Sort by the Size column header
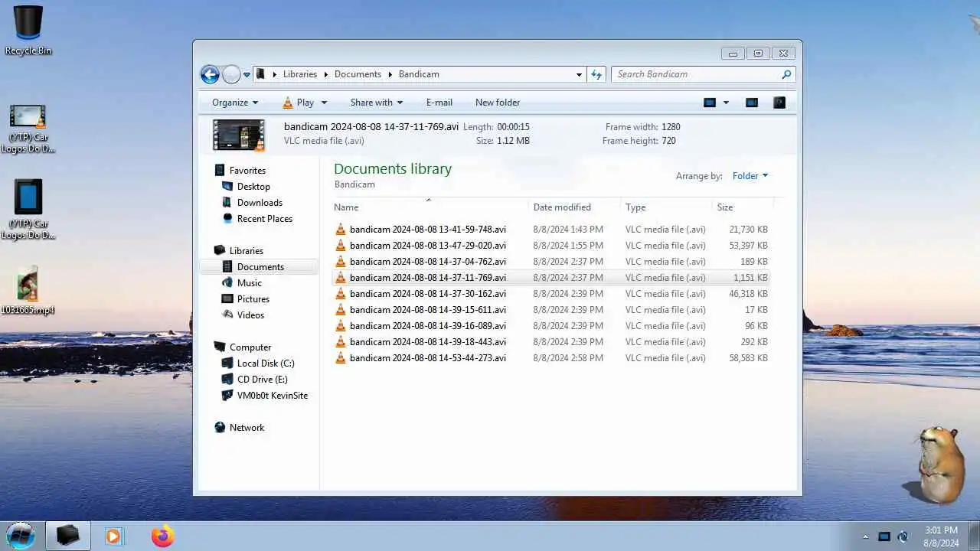The height and width of the screenshot is (551, 980). coord(743,207)
